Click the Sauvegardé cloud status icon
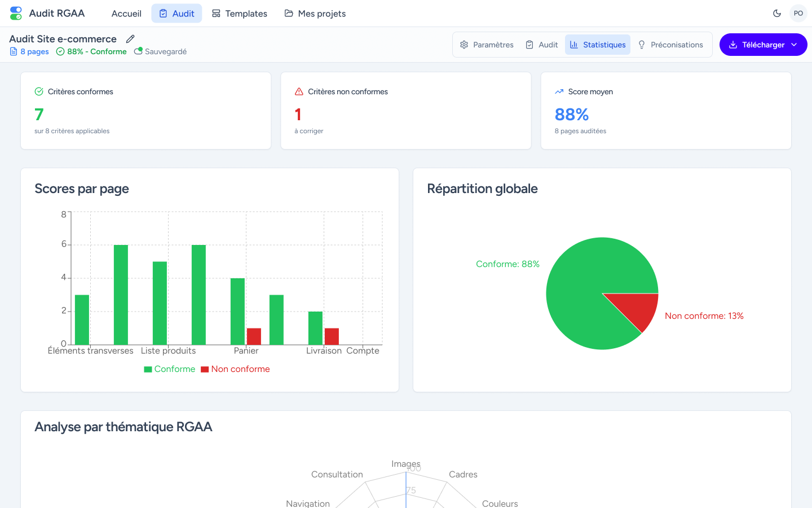The height and width of the screenshot is (508, 812). click(138, 51)
